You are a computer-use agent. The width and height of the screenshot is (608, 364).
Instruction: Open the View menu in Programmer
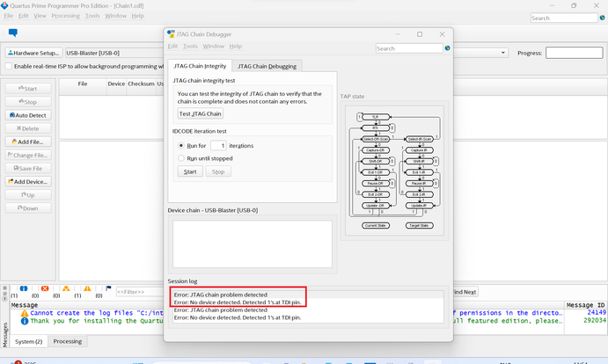40,16
